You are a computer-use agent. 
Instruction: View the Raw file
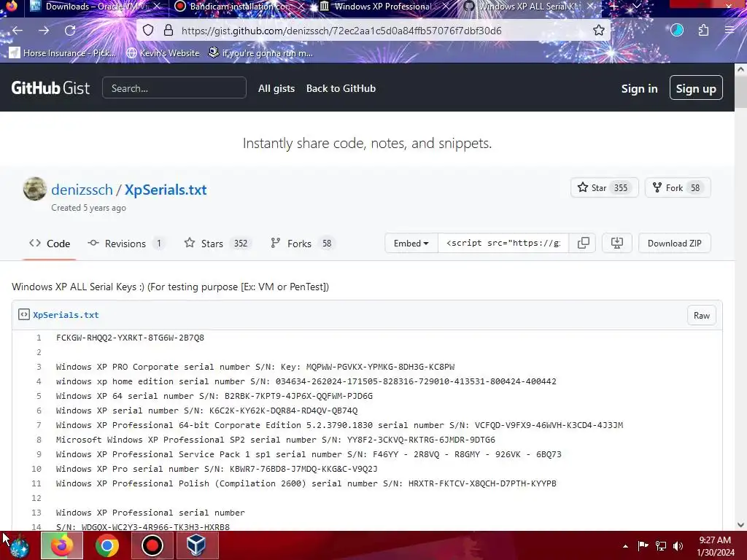pyautogui.click(x=701, y=315)
